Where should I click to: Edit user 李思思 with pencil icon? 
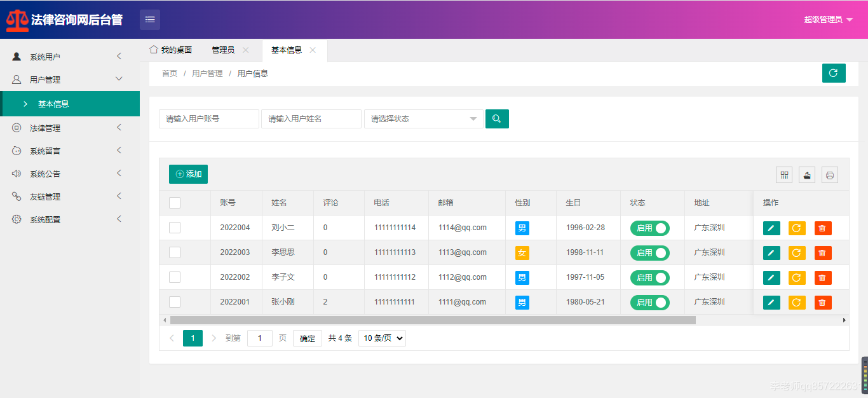(771, 253)
